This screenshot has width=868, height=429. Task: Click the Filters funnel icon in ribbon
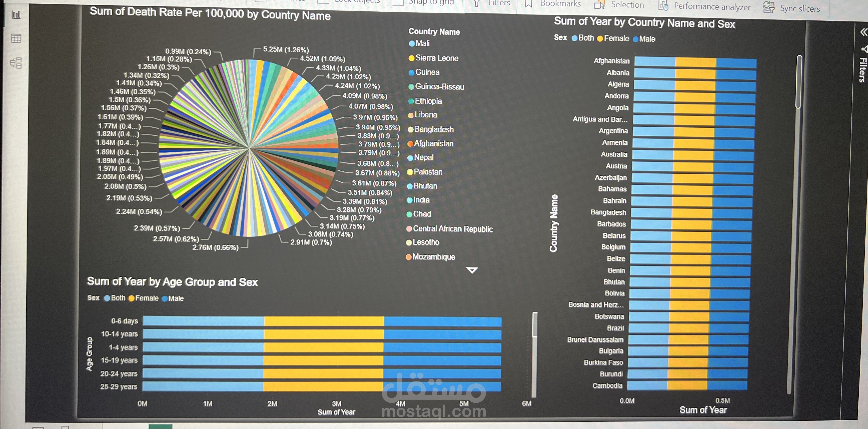pyautogui.click(x=477, y=3)
